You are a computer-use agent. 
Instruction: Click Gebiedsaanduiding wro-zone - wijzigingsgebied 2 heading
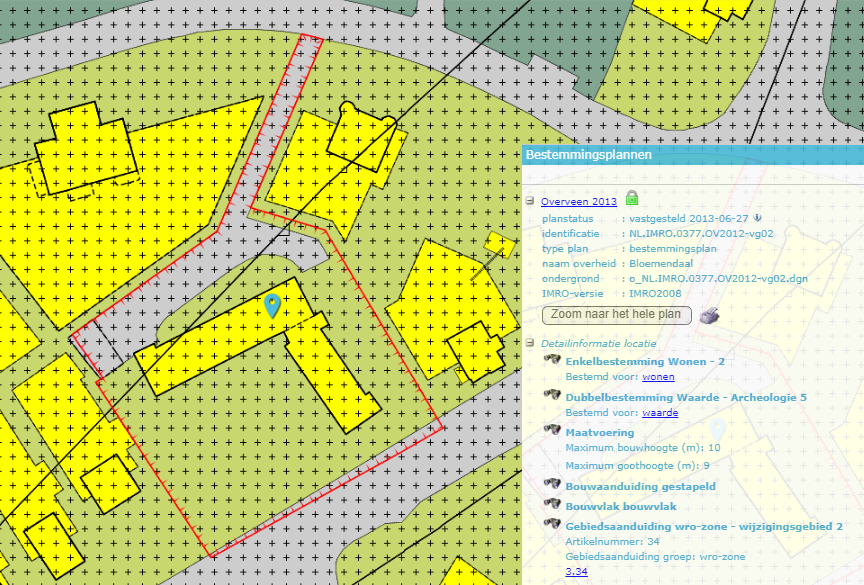pyautogui.click(x=704, y=526)
